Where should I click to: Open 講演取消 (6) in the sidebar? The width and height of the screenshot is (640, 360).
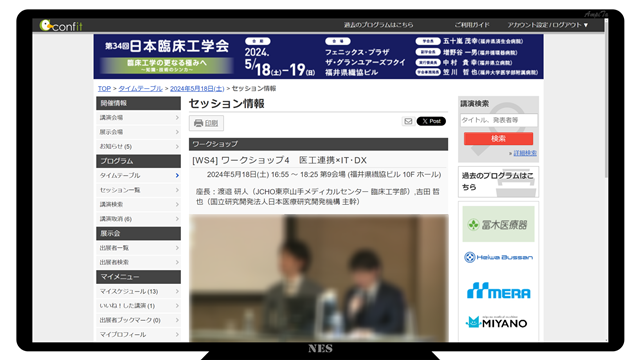(138, 219)
